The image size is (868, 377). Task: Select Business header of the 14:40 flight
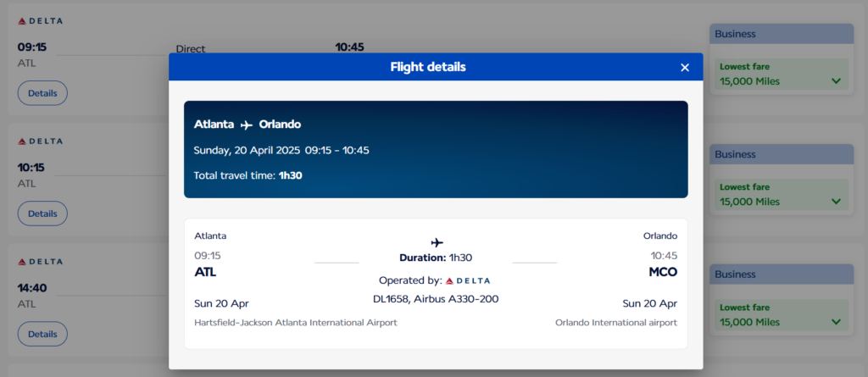[x=782, y=274]
